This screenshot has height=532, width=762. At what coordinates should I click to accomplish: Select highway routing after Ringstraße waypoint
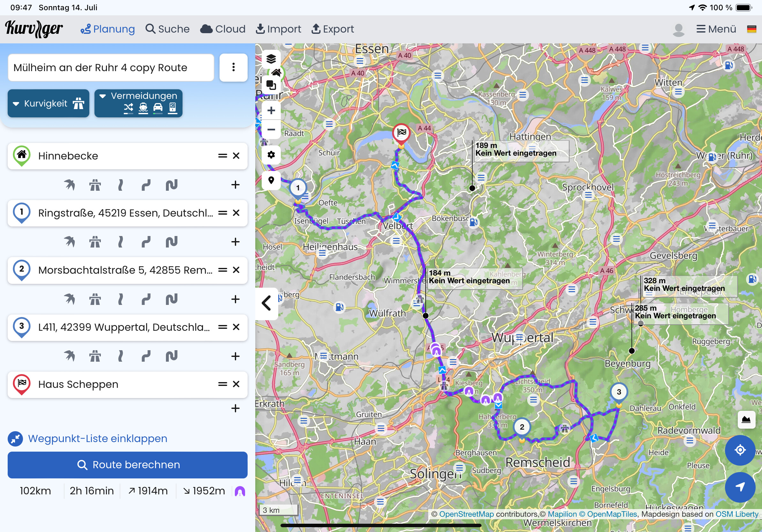(95, 242)
